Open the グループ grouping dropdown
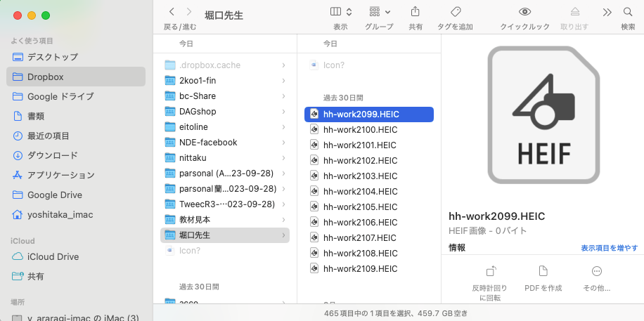Image resolution: width=644 pixels, height=321 pixels. pos(380,12)
